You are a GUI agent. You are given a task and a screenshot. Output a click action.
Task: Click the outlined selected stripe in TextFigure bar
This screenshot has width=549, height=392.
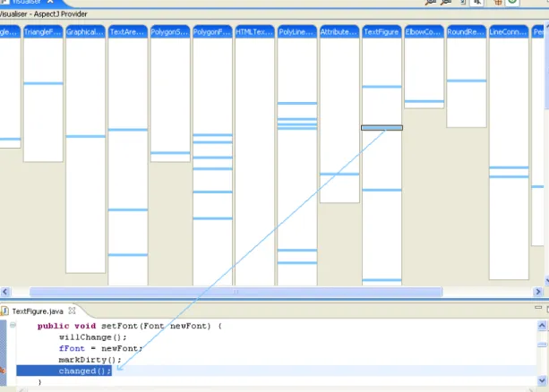pos(382,128)
